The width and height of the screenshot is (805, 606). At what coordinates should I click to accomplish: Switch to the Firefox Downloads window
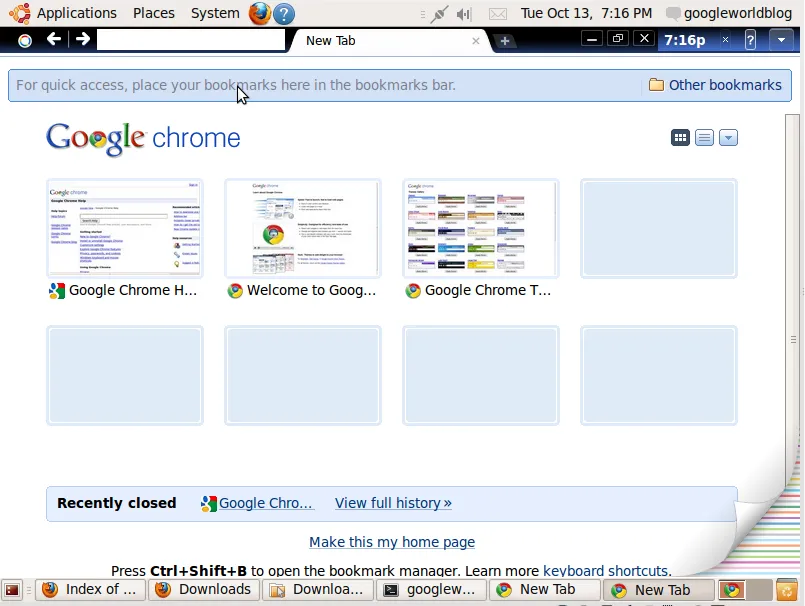click(204, 590)
